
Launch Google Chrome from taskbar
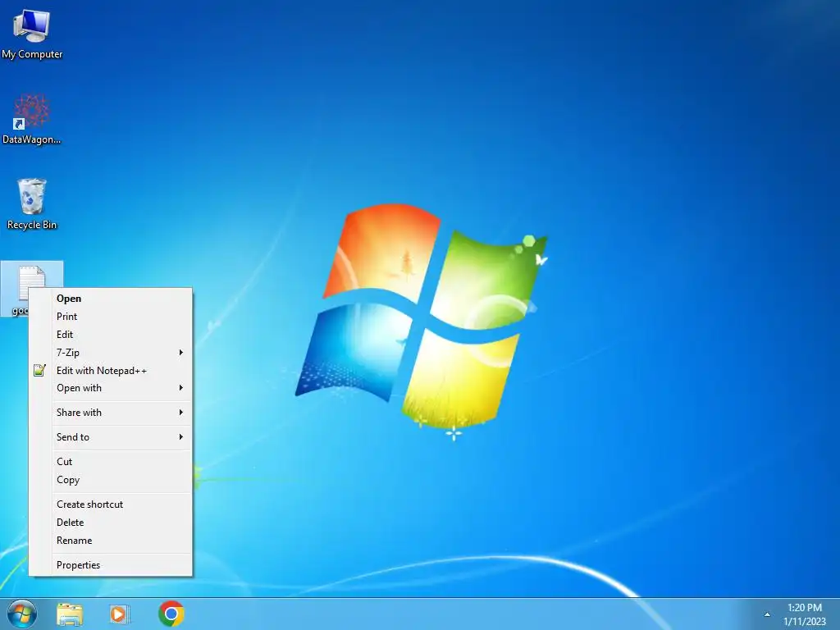point(171,614)
